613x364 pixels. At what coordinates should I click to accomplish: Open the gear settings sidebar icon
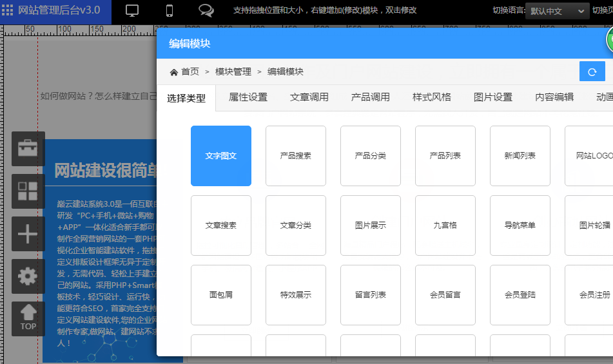(28, 276)
